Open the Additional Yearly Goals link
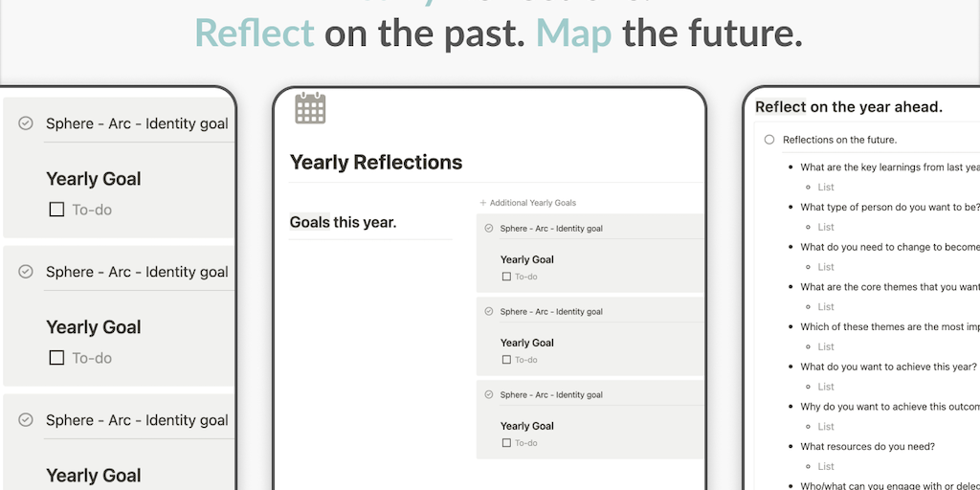 [x=533, y=203]
